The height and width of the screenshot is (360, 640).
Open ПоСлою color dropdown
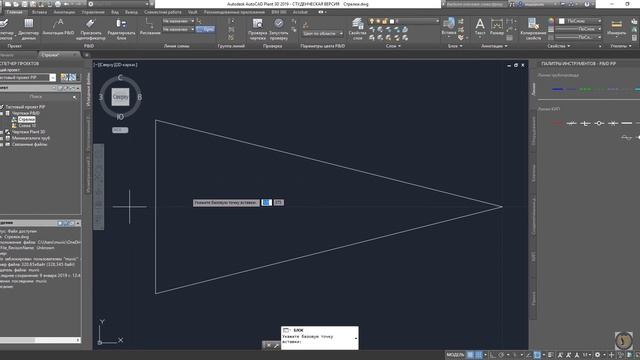point(580,21)
